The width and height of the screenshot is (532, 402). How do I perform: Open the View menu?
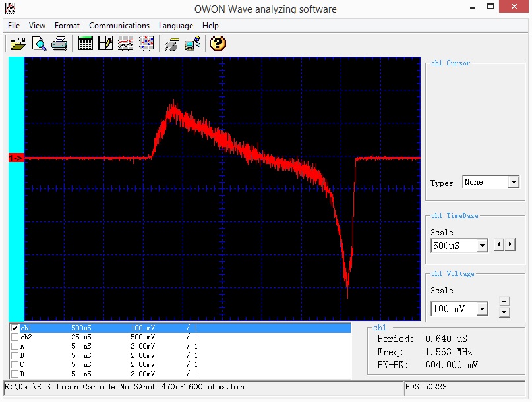pyautogui.click(x=37, y=26)
